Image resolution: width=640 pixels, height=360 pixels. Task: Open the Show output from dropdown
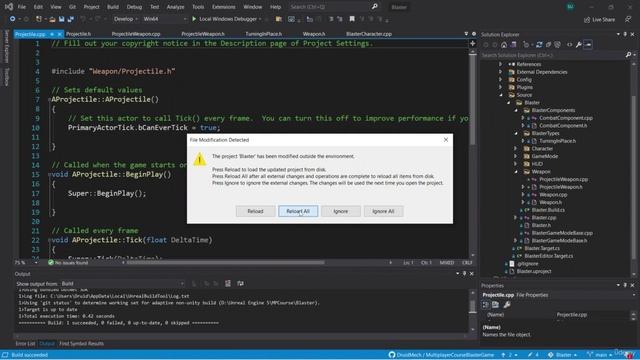tap(122, 284)
